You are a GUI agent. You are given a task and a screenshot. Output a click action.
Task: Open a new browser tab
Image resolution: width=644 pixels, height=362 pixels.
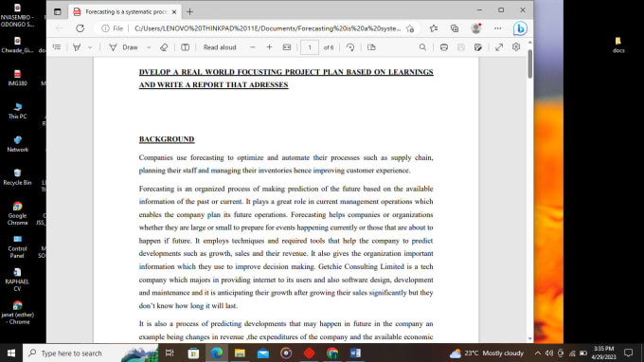pos(189,12)
